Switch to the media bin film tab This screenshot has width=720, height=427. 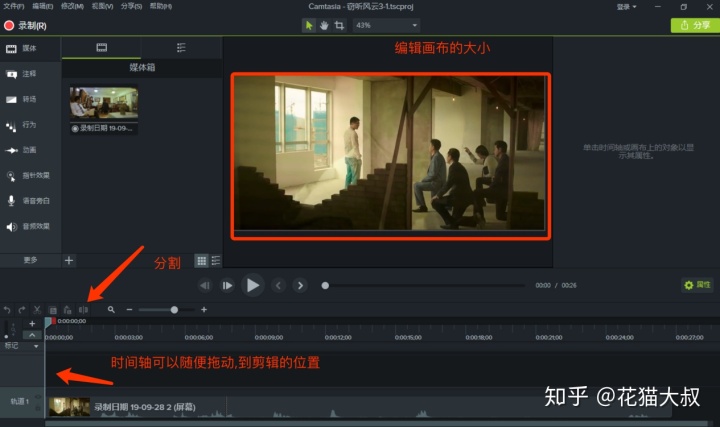[x=101, y=48]
